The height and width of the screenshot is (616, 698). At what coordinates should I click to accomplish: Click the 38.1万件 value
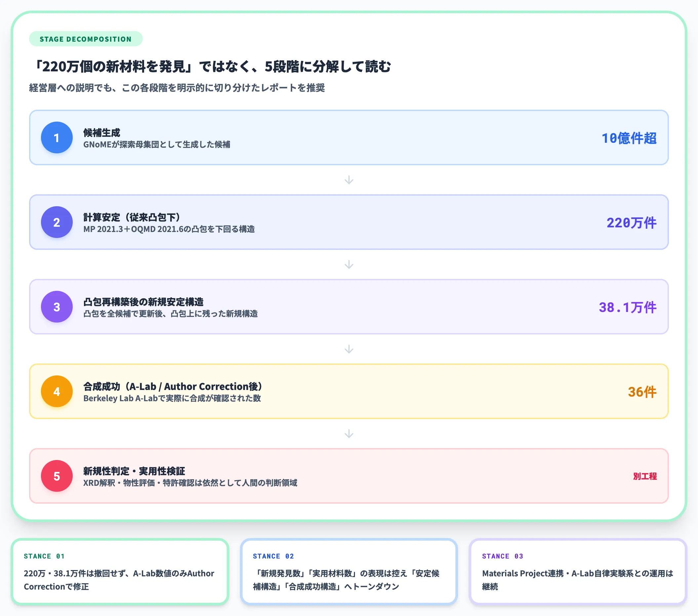(x=628, y=308)
